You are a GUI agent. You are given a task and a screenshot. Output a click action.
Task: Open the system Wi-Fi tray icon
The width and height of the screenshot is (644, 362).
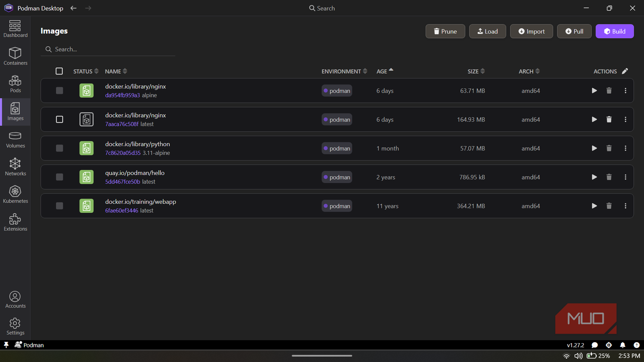[566, 356]
